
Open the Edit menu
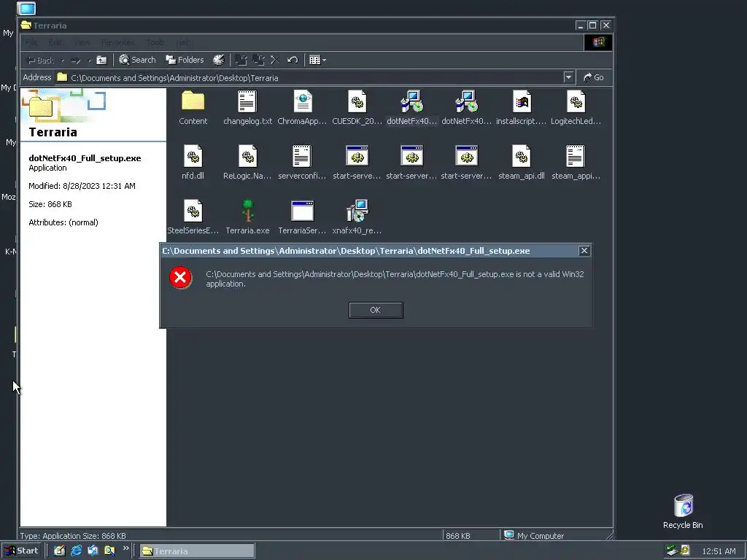pos(55,42)
